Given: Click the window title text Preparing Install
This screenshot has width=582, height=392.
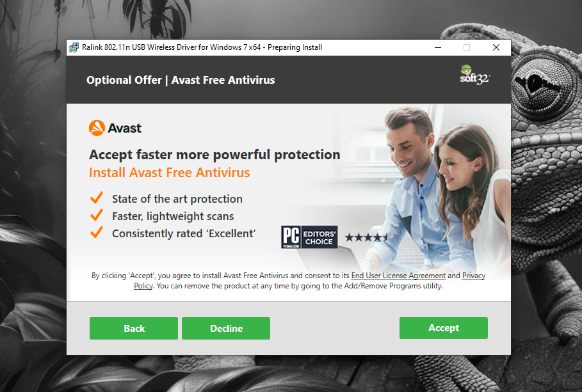Looking at the screenshot, I should coord(295,47).
